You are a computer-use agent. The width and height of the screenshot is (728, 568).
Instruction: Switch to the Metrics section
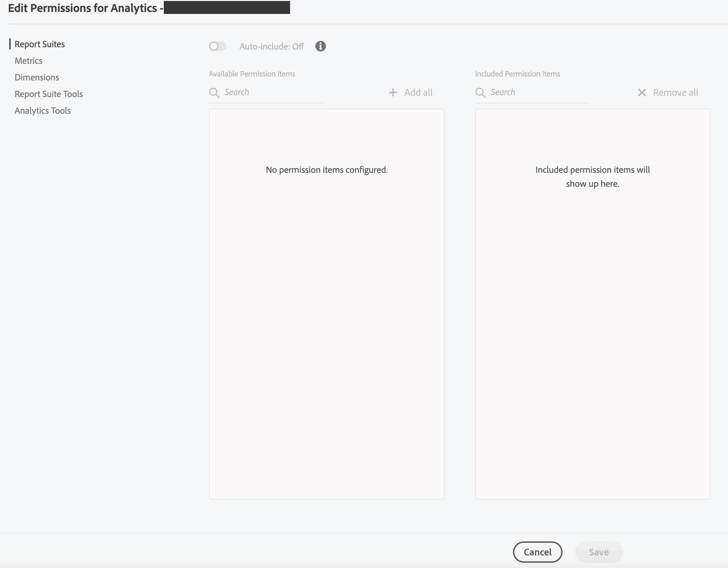click(29, 61)
